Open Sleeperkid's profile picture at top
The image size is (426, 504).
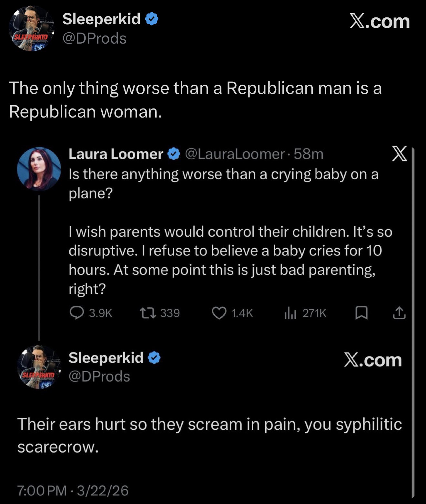(x=31, y=29)
